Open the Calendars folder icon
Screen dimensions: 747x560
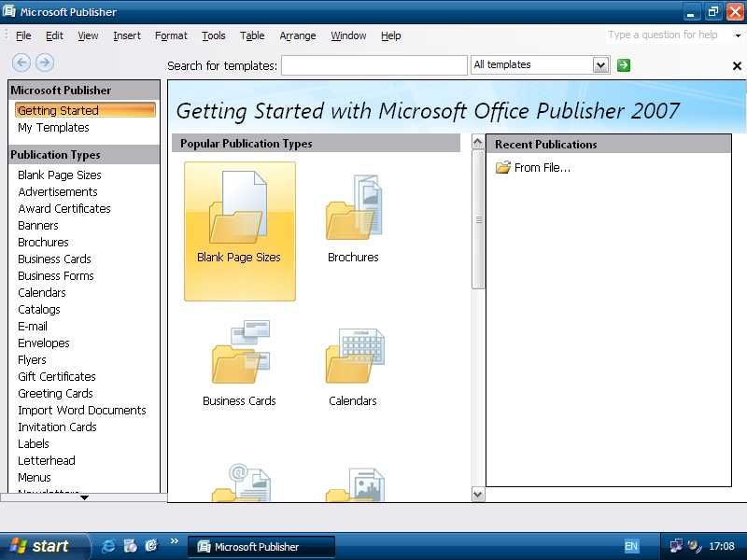(355, 355)
